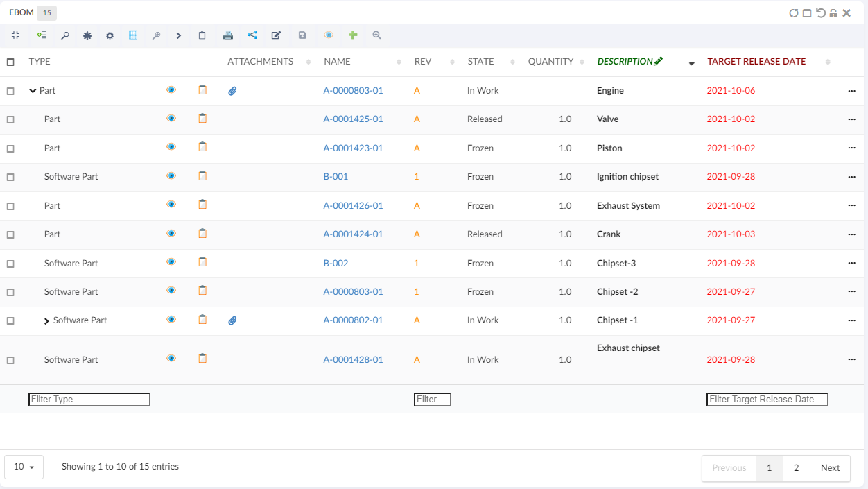The image size is (868, 489).
Task: Open the part link A-0001426-01
Action: [x=353, y=205]
